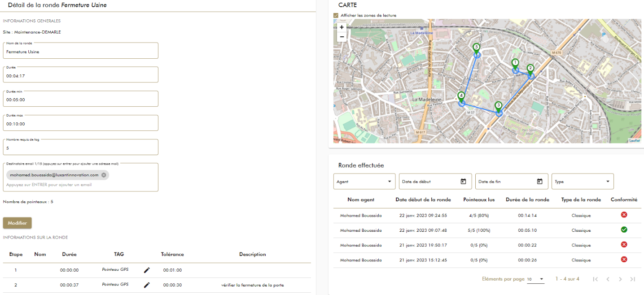Open the Leaflet attribution link
The image size is (644, 295).
[634, 141]
